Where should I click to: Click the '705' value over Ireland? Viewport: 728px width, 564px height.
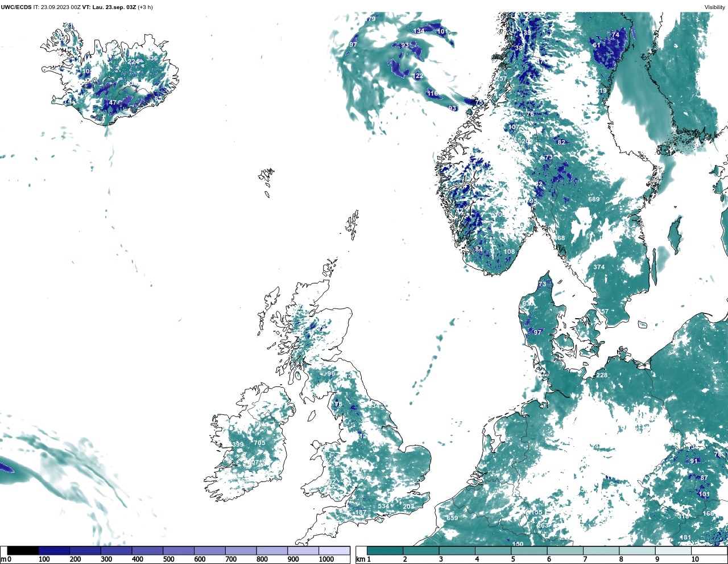point(259,443)
